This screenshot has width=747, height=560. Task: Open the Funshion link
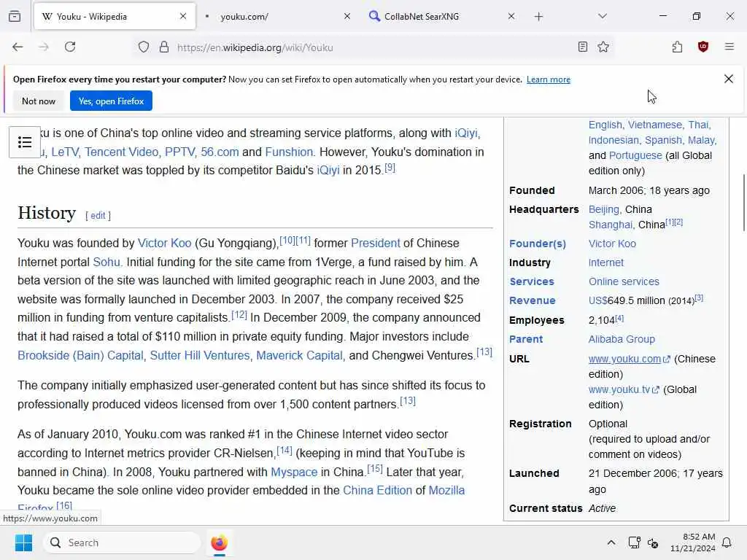pyautogui.click(x=289, y=152)
